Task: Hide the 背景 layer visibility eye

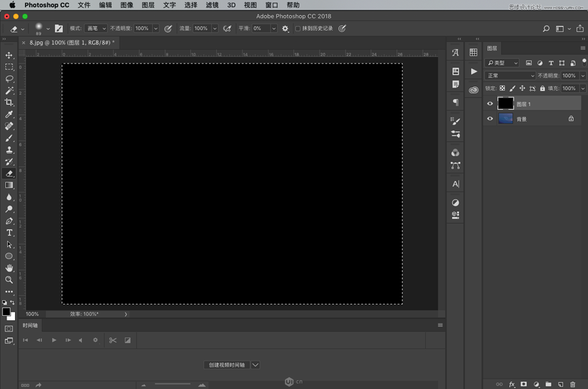Action: (x=490, y=119)
